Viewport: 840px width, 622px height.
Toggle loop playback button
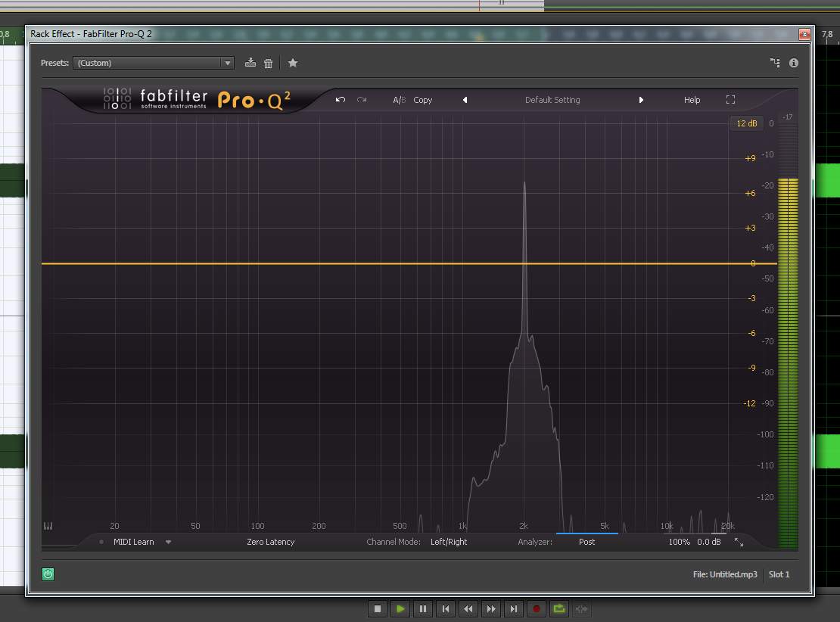coord(558,608)
